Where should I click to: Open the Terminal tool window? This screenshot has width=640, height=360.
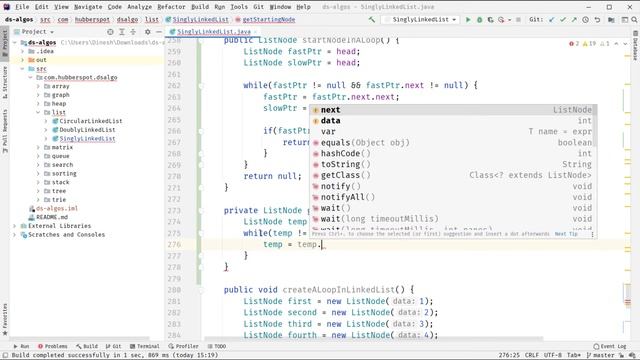tap(144, 346)
